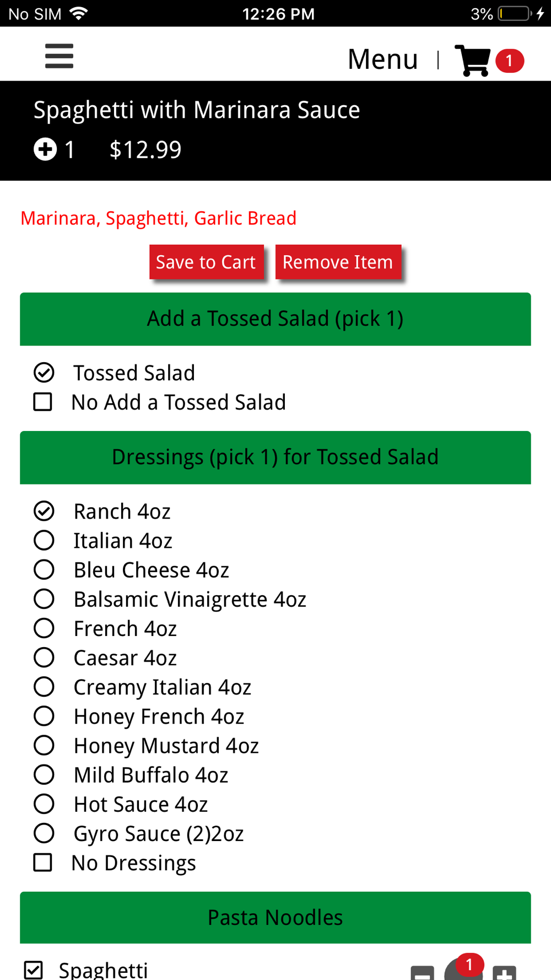The image size is (551, 980).
Task: Choose Bleu Cheese 4oz dressing
Action: 44,570
